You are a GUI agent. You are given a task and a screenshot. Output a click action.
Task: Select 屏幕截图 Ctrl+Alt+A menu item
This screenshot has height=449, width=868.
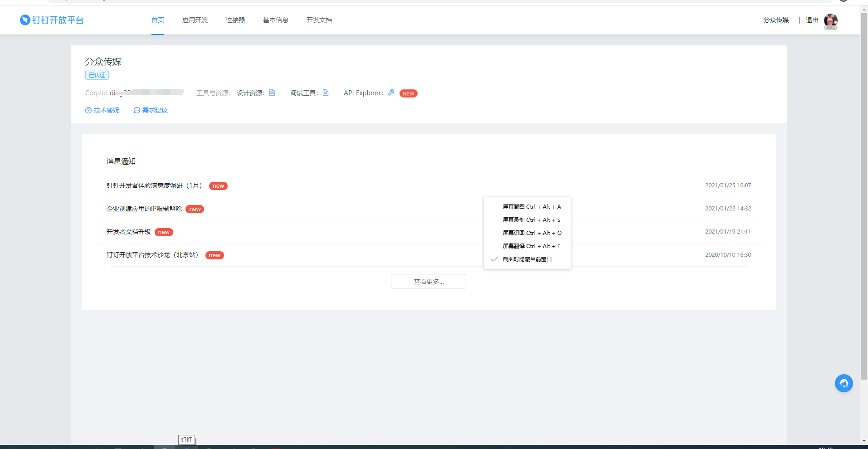(x=532, y=206)
